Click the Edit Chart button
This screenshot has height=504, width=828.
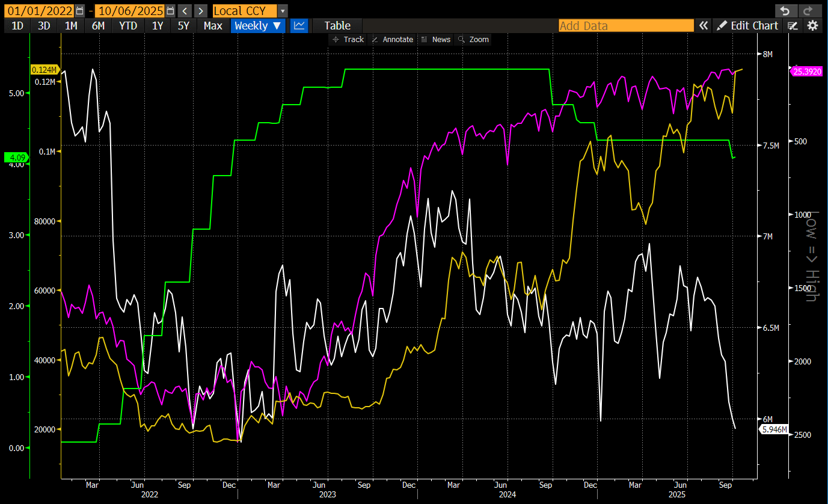click(747, 25)
